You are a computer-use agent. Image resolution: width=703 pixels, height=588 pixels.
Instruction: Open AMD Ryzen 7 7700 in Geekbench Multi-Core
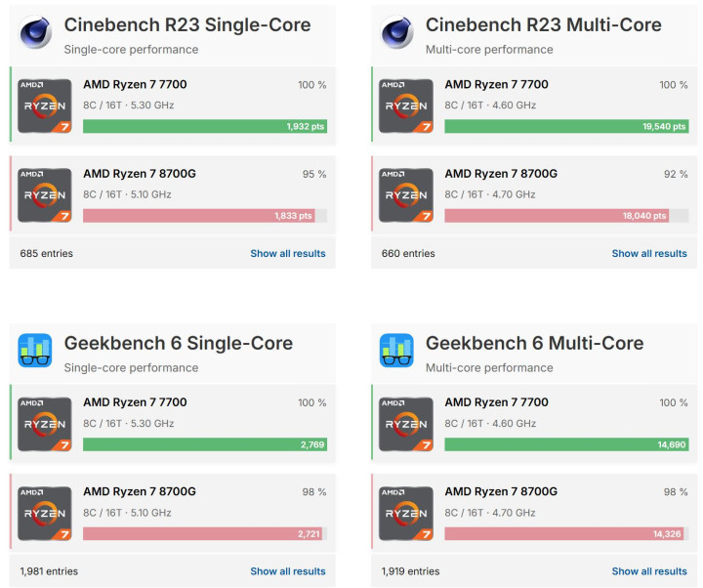pyautogui.click(x=496, y=402)
